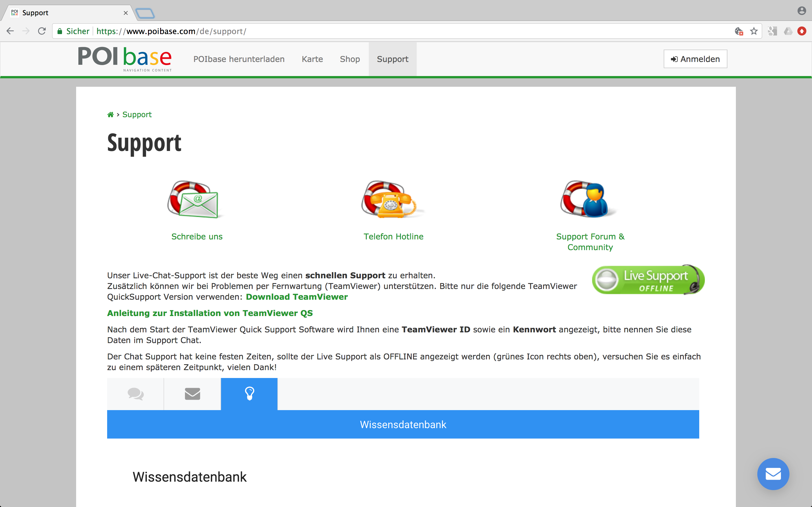Go to the Karte menu item
The image size is (812, 507).
[x=312, y=59]
